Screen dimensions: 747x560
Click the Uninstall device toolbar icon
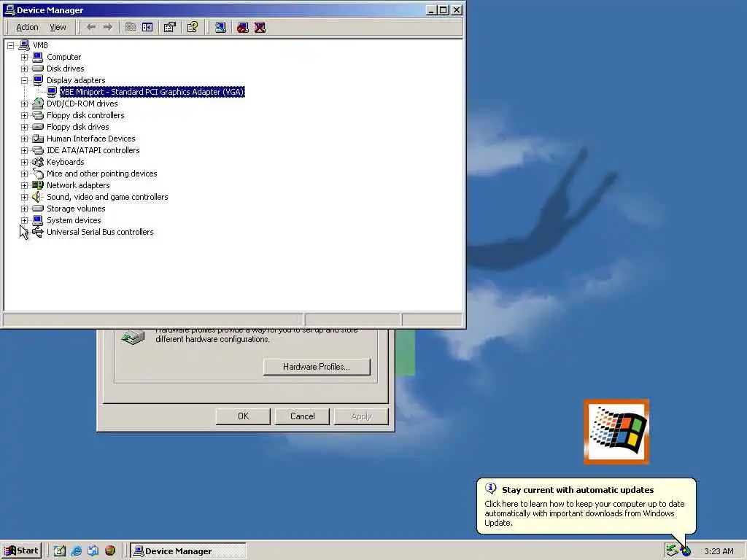pos(260,27)
